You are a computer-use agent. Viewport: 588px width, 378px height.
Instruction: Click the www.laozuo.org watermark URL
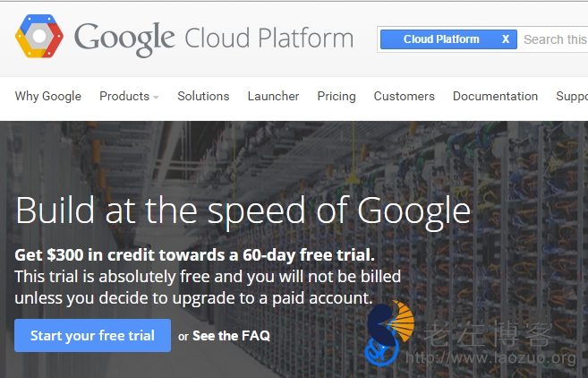pos(491,359)
